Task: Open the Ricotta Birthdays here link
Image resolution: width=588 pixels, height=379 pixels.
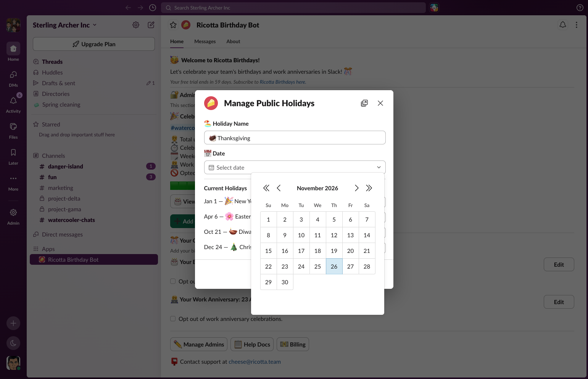Action: point(282,82)
